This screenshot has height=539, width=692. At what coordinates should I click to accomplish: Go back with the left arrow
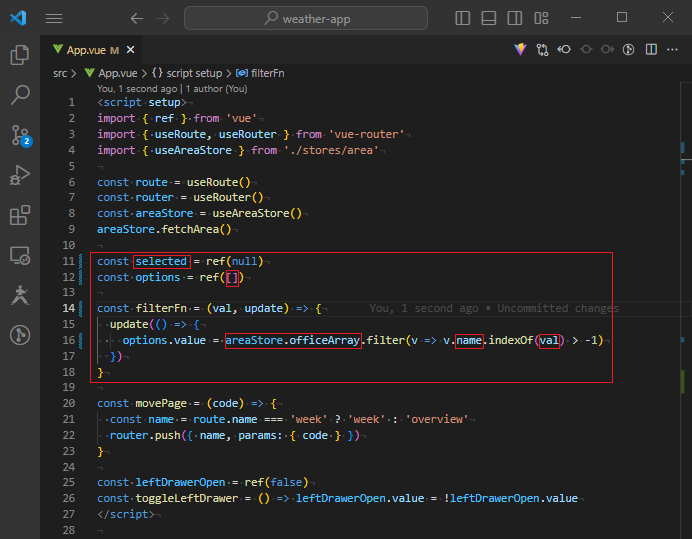click(137, 19)
